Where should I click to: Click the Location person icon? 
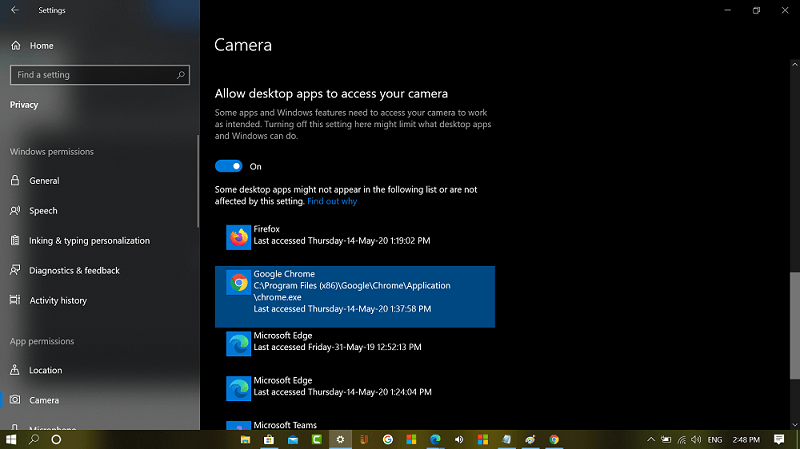point(15,370)
